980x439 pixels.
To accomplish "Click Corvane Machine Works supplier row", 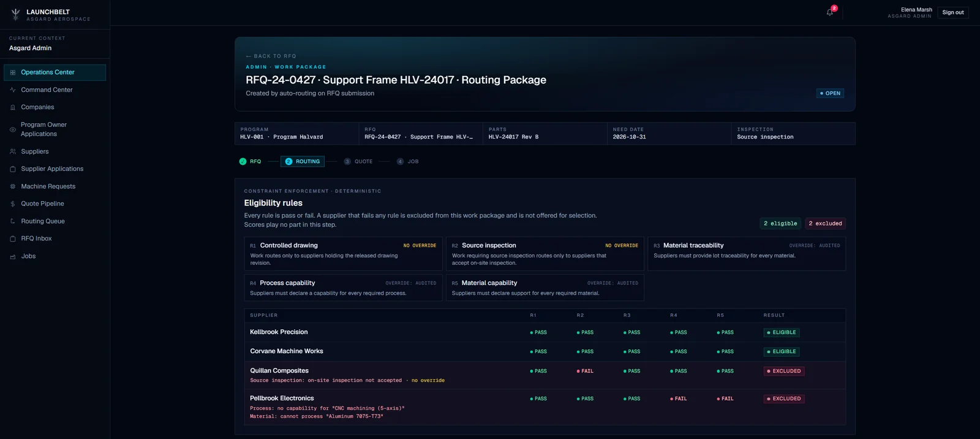I will pos(545,351).
